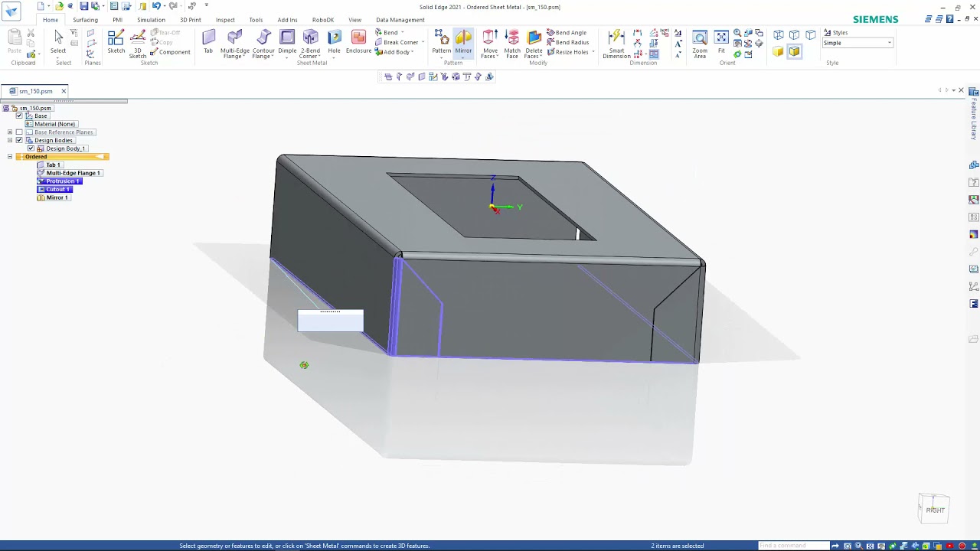Viewport: 980px width, 551px height.
Task: Close the sm_150.psm document tab
Action: [x=64, y=91]
